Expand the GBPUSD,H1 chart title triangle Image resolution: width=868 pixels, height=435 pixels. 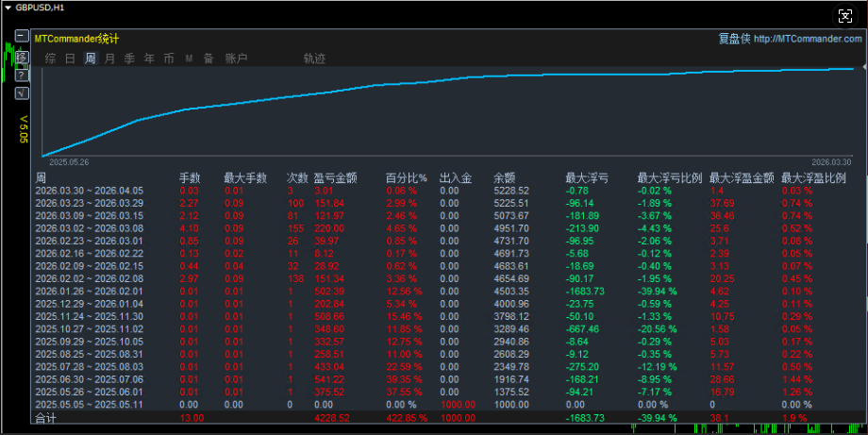pos(8,7)
